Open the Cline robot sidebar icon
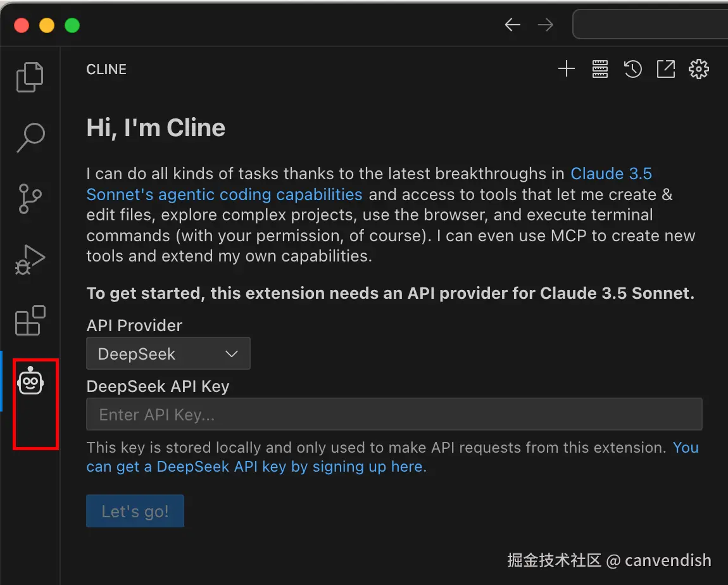This screenshot has height=585, width=728. click(x=30, y=381)
